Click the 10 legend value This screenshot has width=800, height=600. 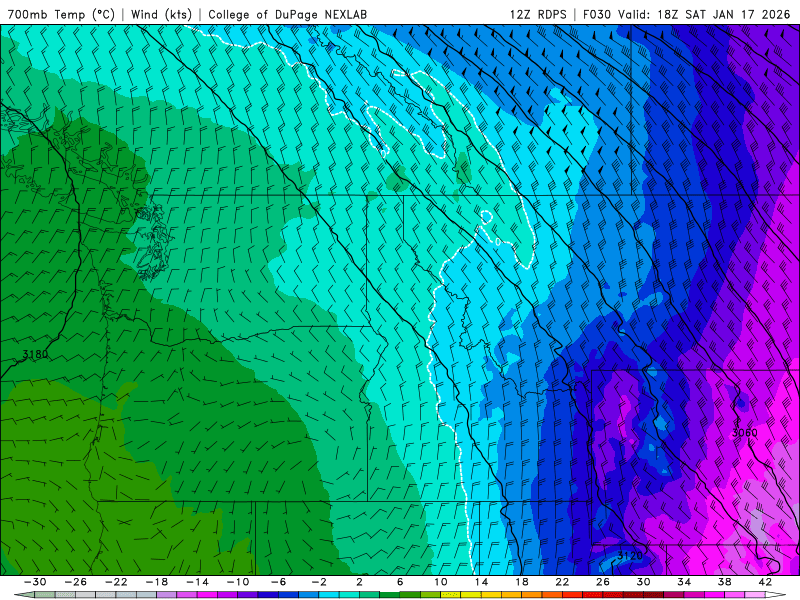coord(441,582)
